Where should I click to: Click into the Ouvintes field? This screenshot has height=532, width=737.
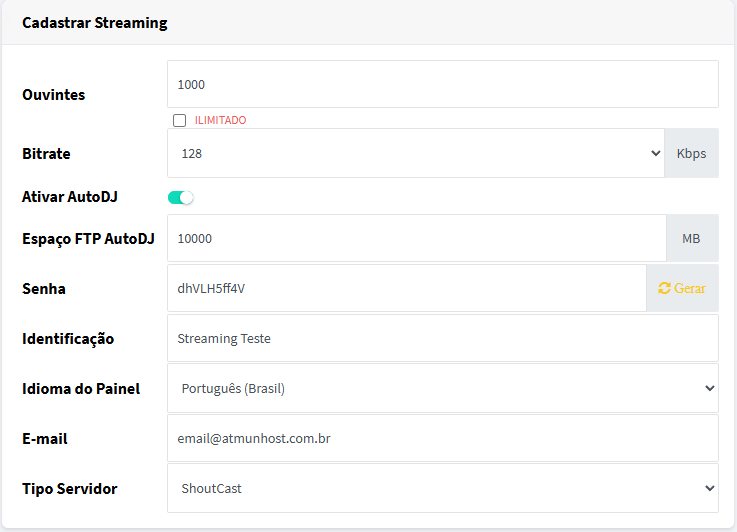tap(442, 85)
